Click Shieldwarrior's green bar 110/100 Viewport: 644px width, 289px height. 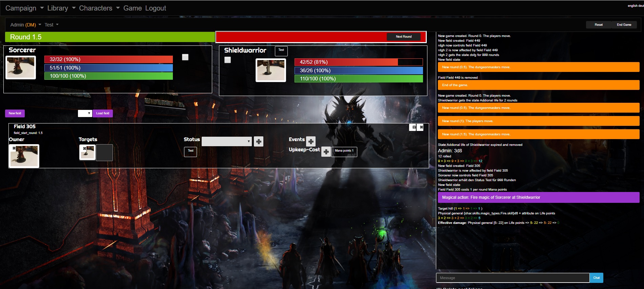[359, 79]
